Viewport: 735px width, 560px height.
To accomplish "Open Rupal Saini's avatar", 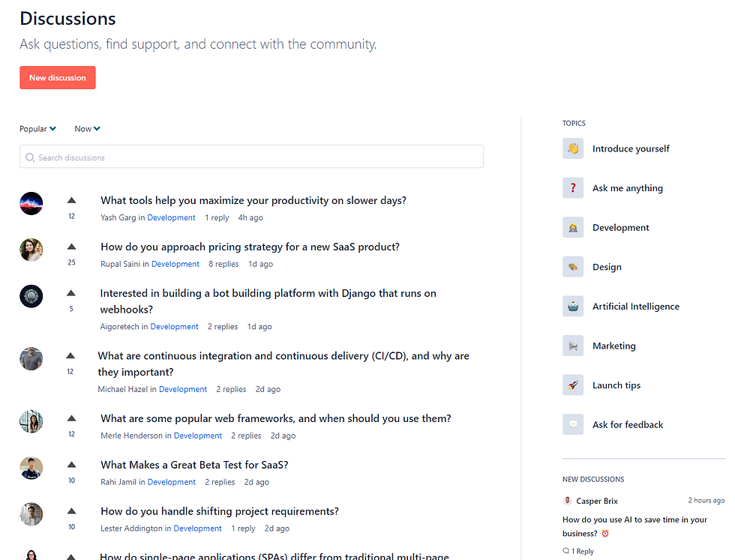I will (31, 250).
